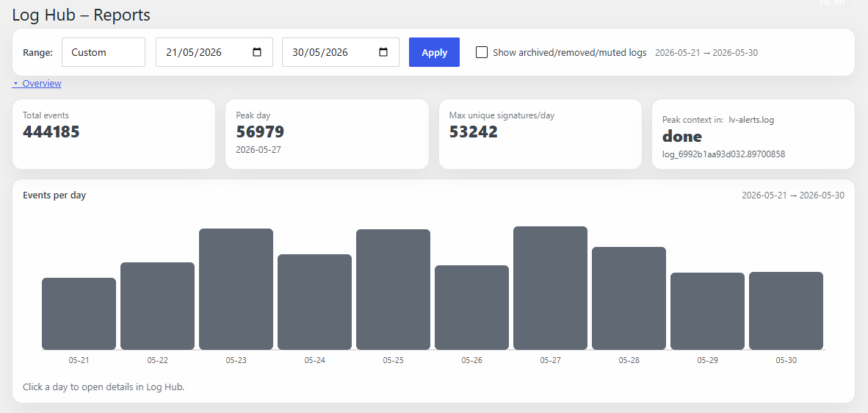Click the Log Hub – Reports title
Screen dimensions: 868x413
coord(82,15)
